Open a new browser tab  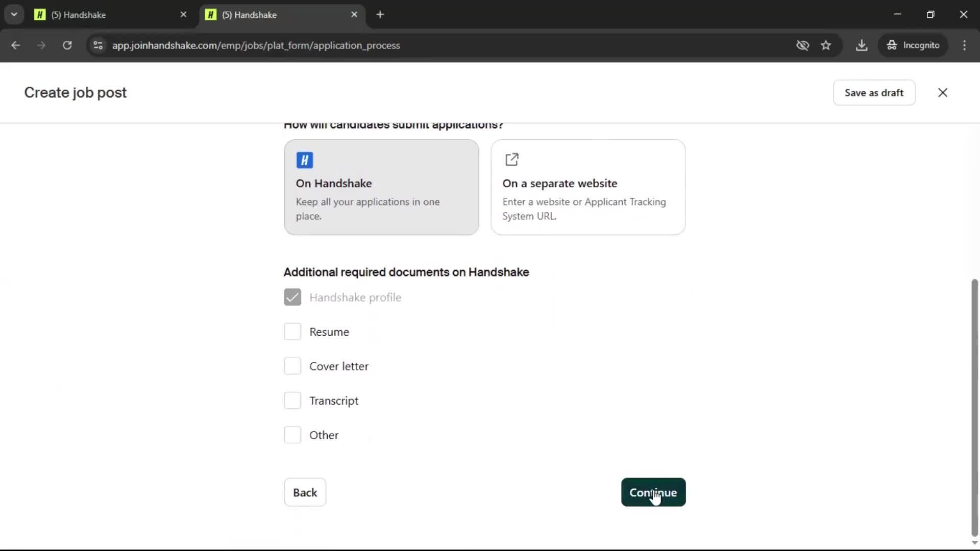coord(380,15)
